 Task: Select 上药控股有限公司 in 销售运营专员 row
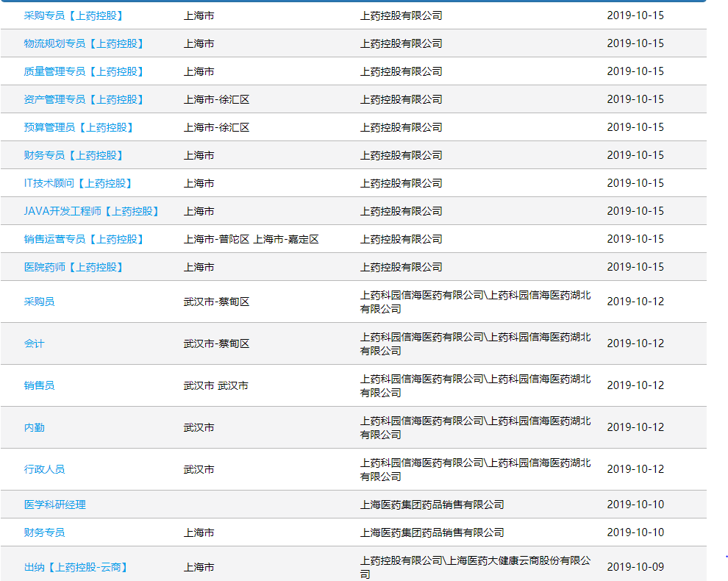pyautogui.click(x=402, y=239)
